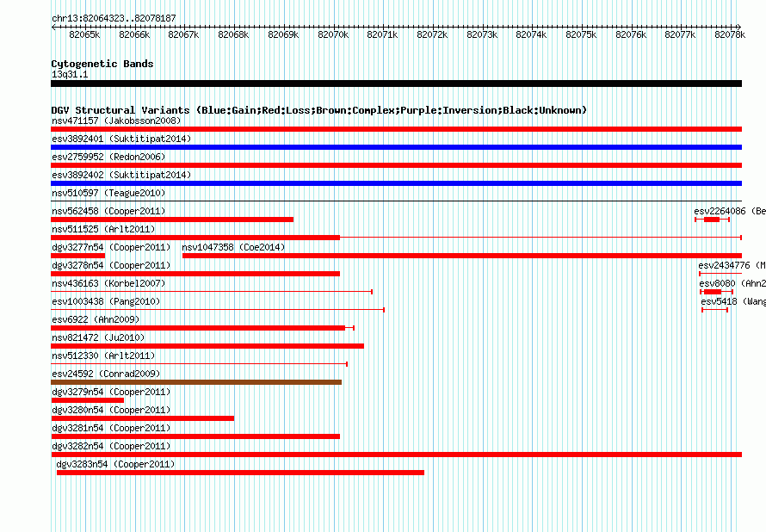Click the short dgv3277n54 red bar
Viewport: 766px width, 532px height.
pos(78,256)
